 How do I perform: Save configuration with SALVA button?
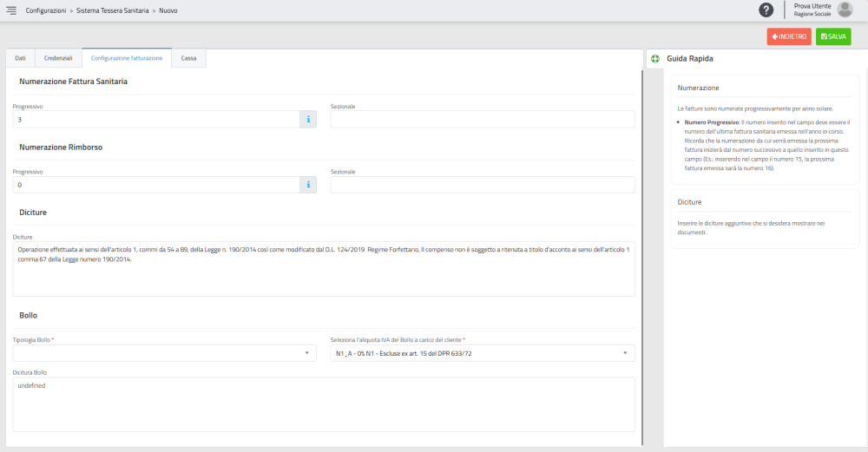[x=833, y=36]
